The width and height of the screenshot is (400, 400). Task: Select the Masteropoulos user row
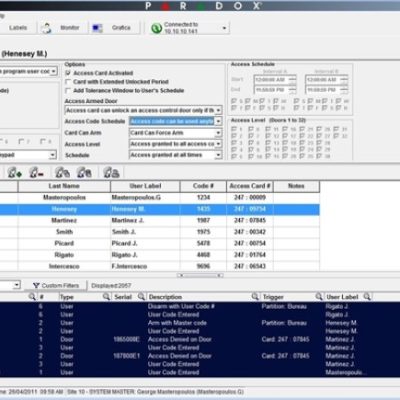160,197
